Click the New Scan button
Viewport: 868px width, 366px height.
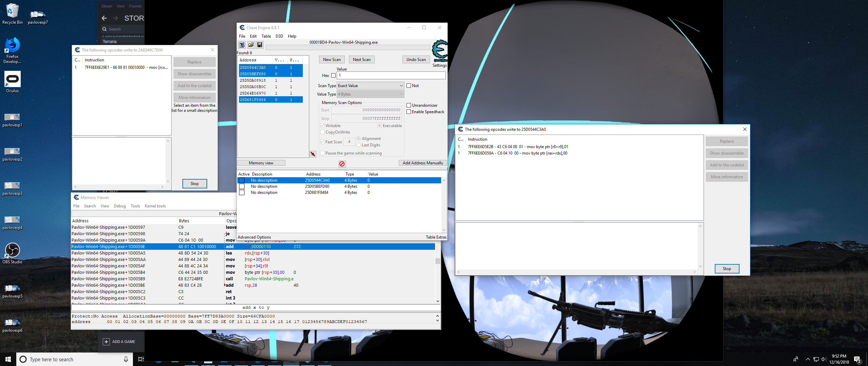point(332,60)
